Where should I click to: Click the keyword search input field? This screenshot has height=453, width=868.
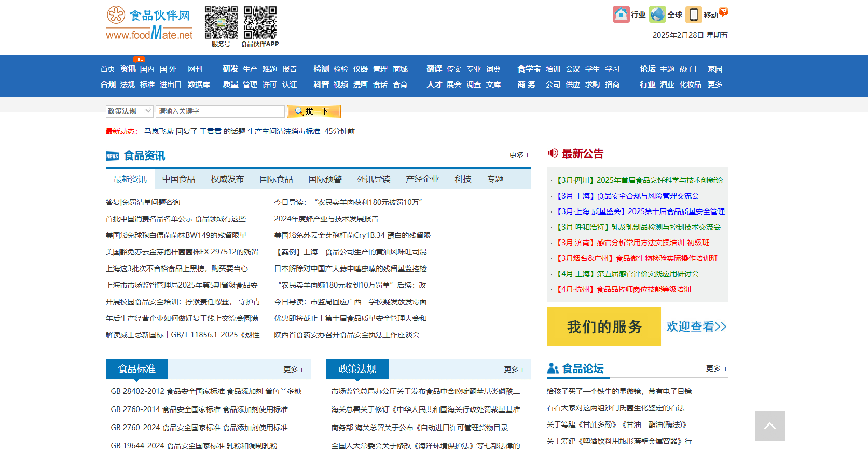pos(220,111)
